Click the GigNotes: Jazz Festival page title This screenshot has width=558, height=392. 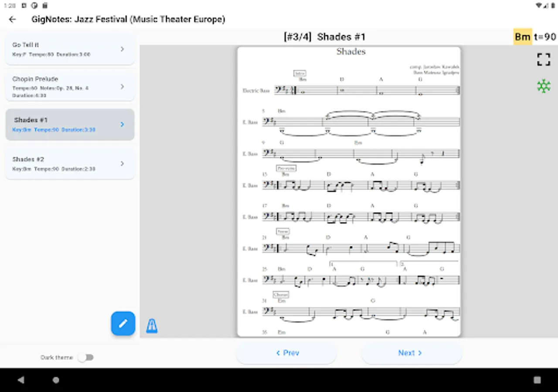point(128,19)
